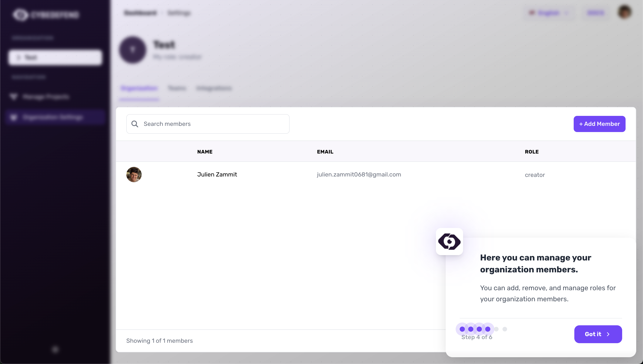Click the arrow chevron inside Got it
643x364 pixels.
(608, 334)
